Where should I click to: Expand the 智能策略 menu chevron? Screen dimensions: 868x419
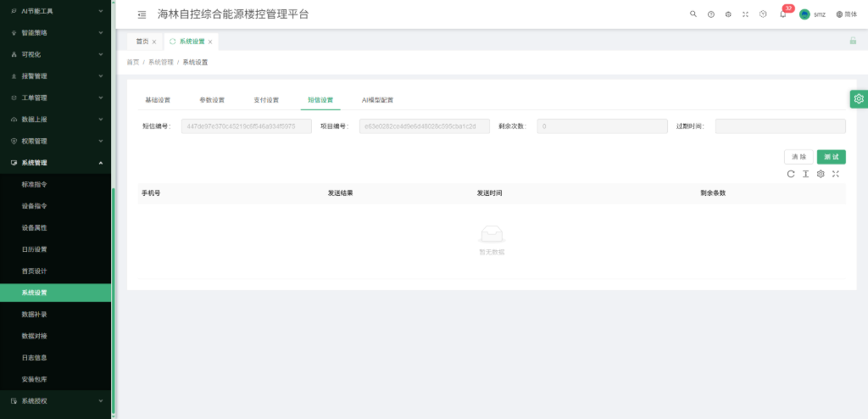tap(101, 33)
